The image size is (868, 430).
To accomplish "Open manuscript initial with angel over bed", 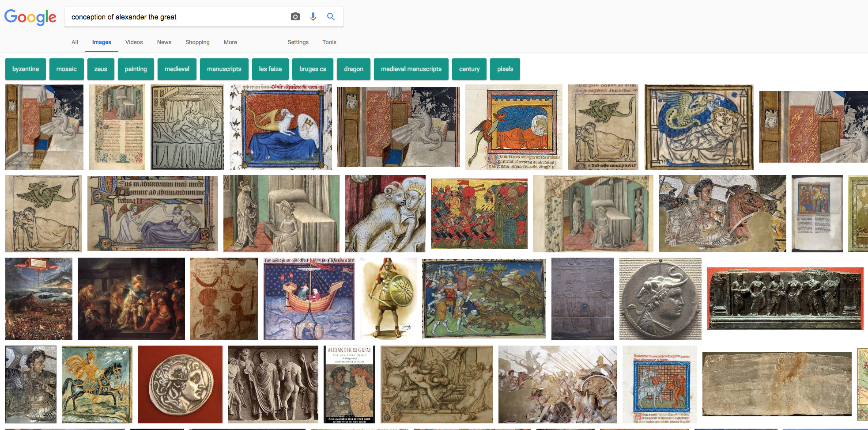I will 153,213.
